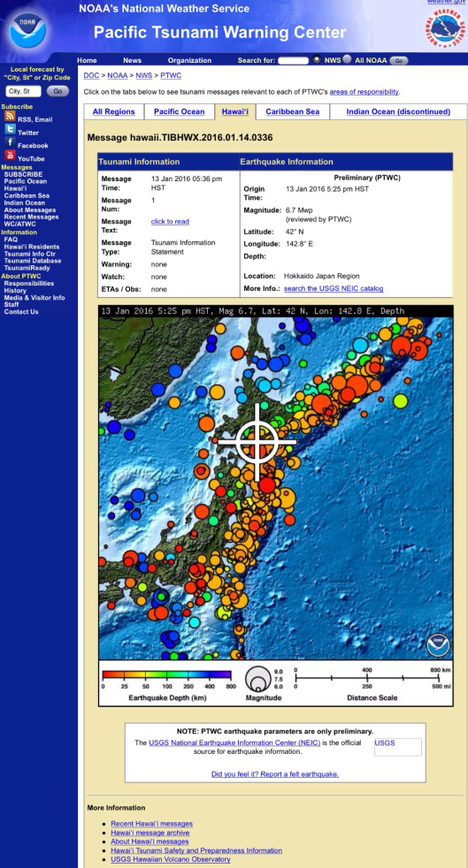This screenshot has width=468, height=868.
Task: Click the white crosshair epicenter marker
Action: [x=257, y=442]
